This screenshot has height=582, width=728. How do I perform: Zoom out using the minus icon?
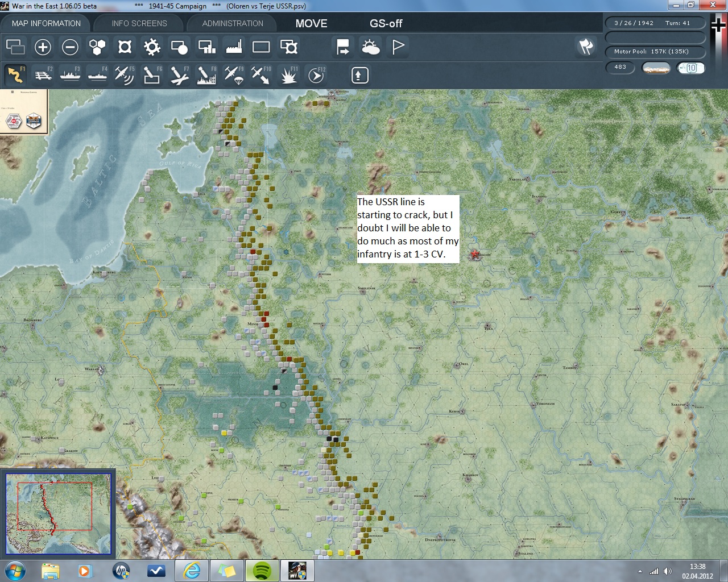coord(70,47)
